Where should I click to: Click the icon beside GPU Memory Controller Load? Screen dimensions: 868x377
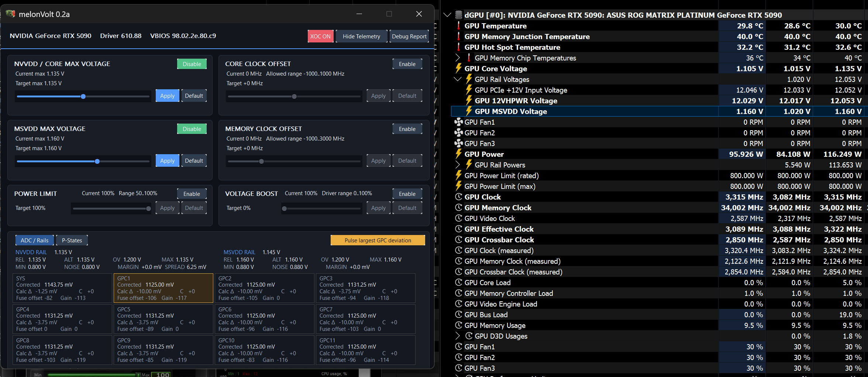pos(458,293)
